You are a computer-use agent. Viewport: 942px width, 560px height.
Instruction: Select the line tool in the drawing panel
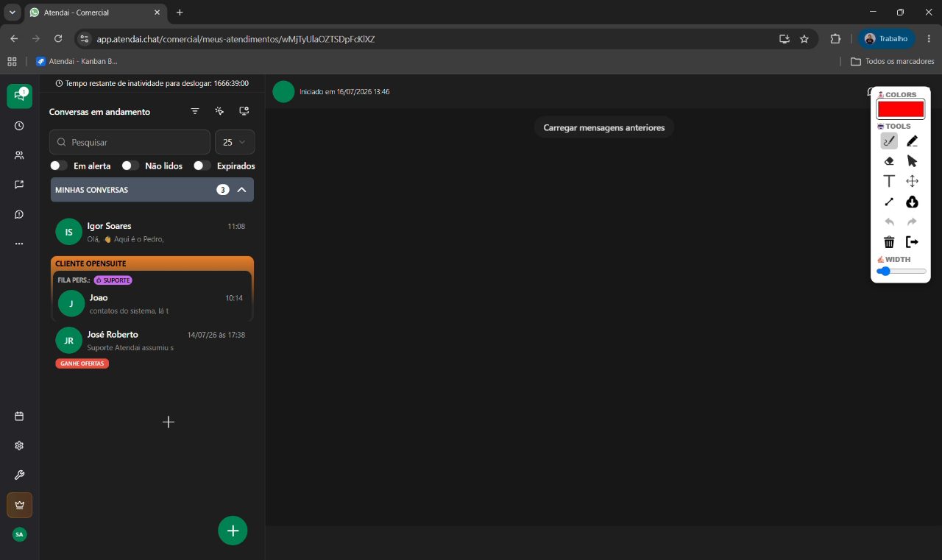pos(889,202)
